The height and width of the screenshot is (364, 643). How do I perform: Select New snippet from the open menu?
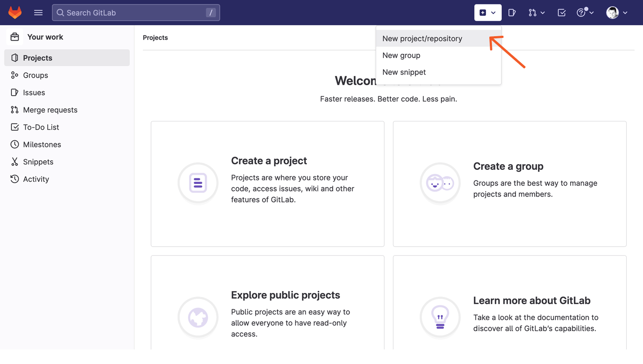403,72
